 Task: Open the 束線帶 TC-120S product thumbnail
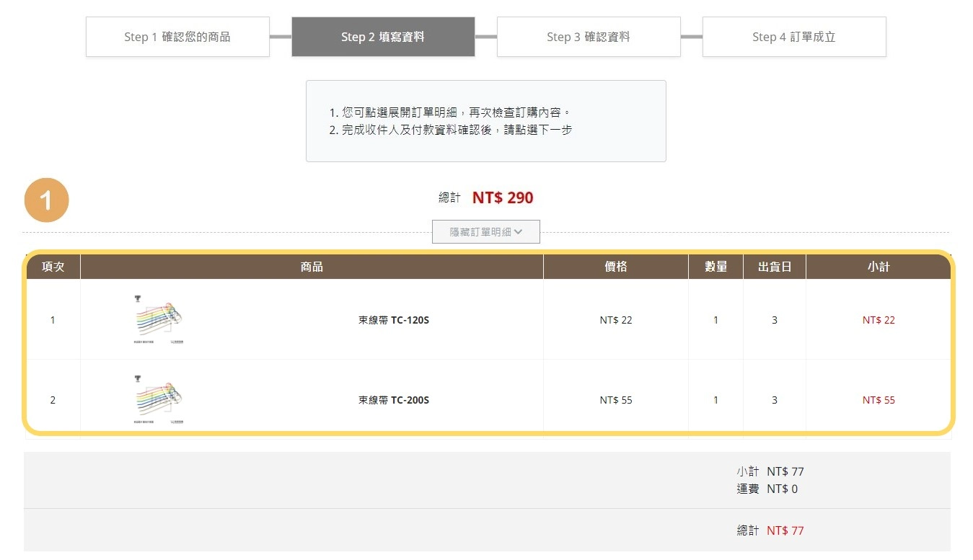[x=158, y=320]
